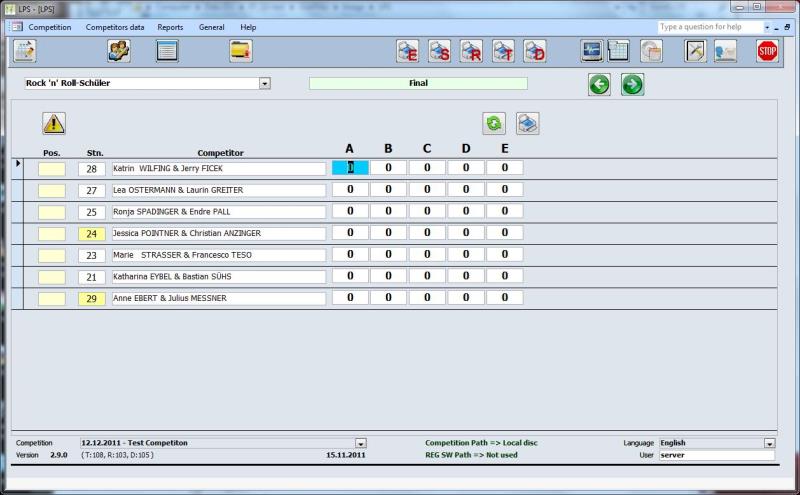The width and height of the screenshot is (800, 495).
Task: Expand the Language dropdown showing English
Action: coord(769,443)
